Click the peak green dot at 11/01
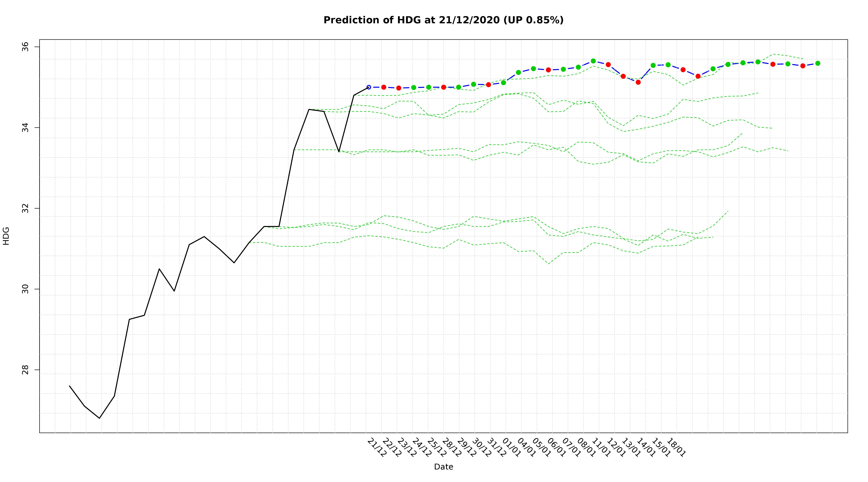868x482 pixels. tap(593, 61)
